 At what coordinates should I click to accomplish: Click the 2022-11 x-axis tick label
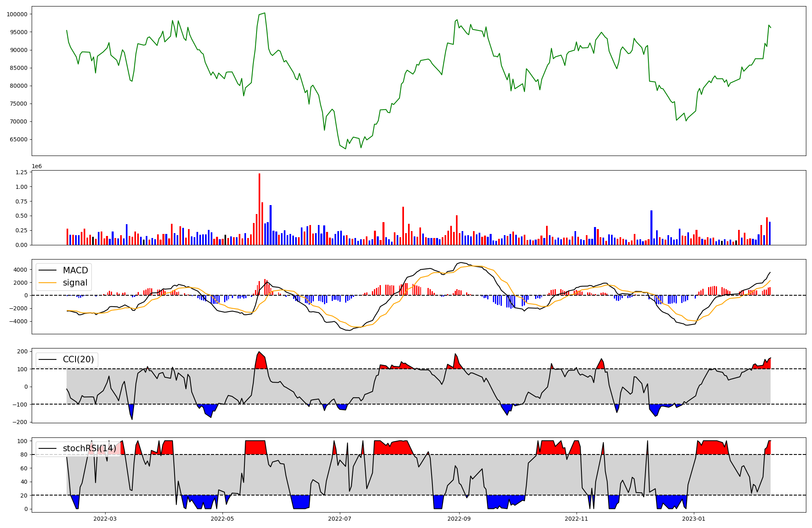pos(577,519)
